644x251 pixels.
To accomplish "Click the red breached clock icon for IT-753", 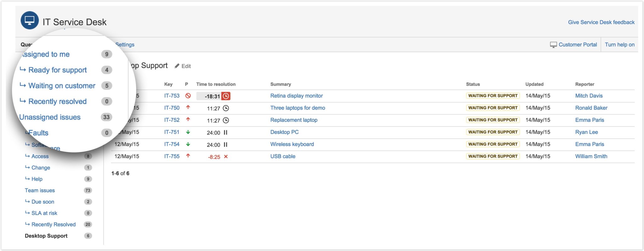I will (x=226, y=96).
